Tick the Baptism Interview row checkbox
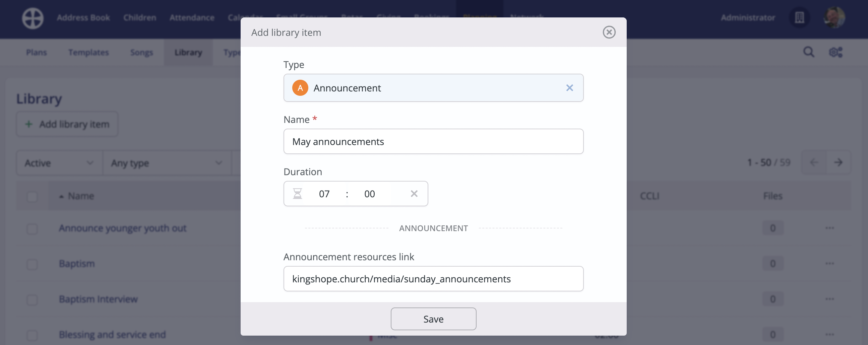 (x=32, y=299)
